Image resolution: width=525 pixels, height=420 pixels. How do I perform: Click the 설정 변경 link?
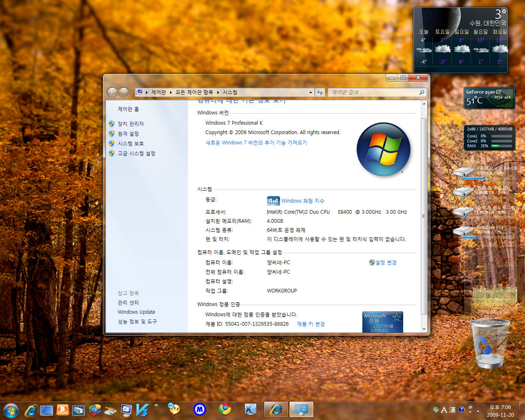(386, 262)
